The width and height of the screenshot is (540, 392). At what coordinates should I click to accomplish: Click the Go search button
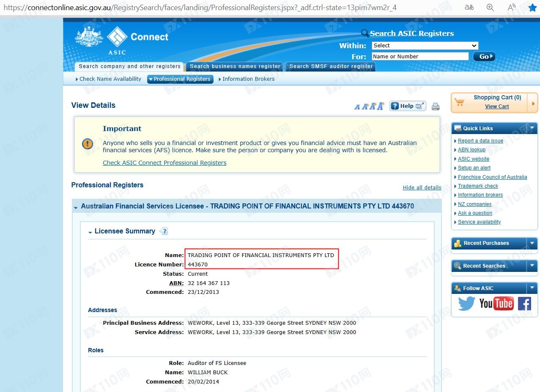pos(484,57)
